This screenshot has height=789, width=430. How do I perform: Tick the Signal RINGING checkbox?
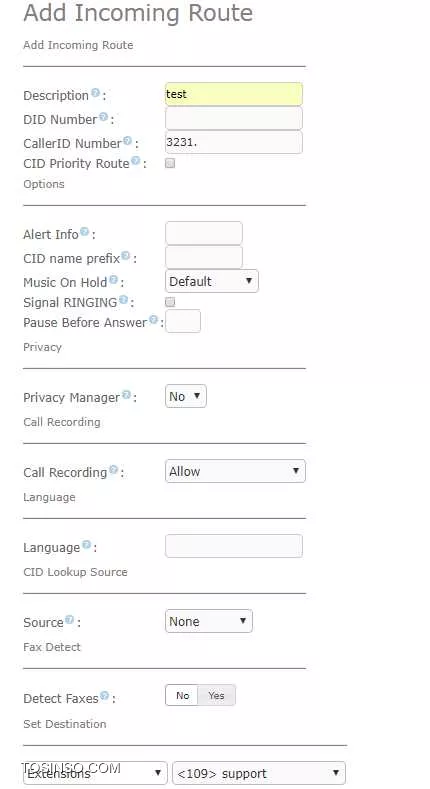(x=170, y=302)
